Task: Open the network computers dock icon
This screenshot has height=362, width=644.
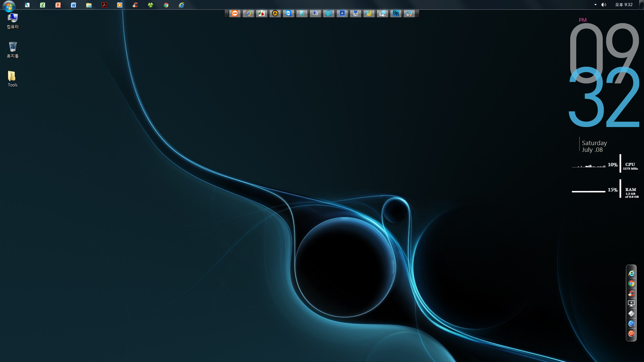Action: point(356,13)
